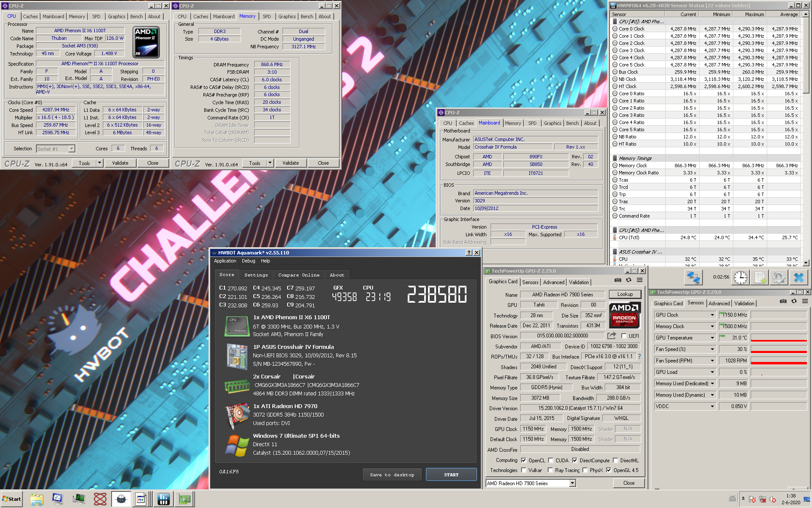Open Socket #1 selection dropdown in CPU-Z

click(x=71, y=149)
